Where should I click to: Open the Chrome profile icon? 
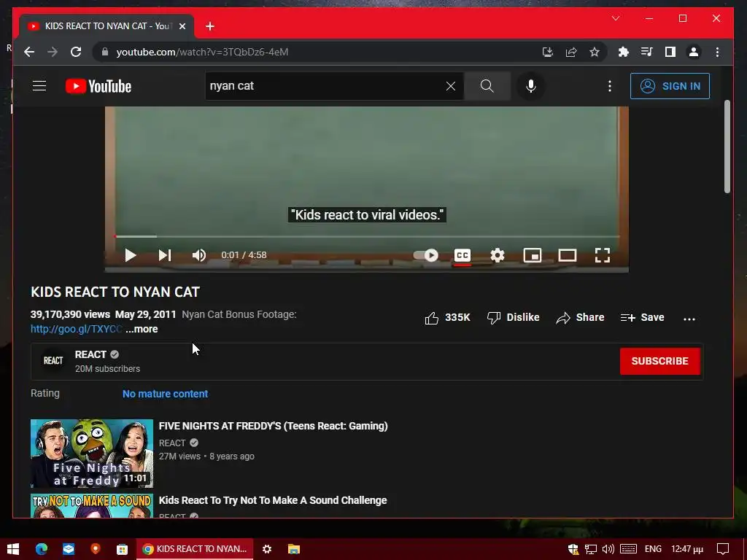click(x=694, y=52)
